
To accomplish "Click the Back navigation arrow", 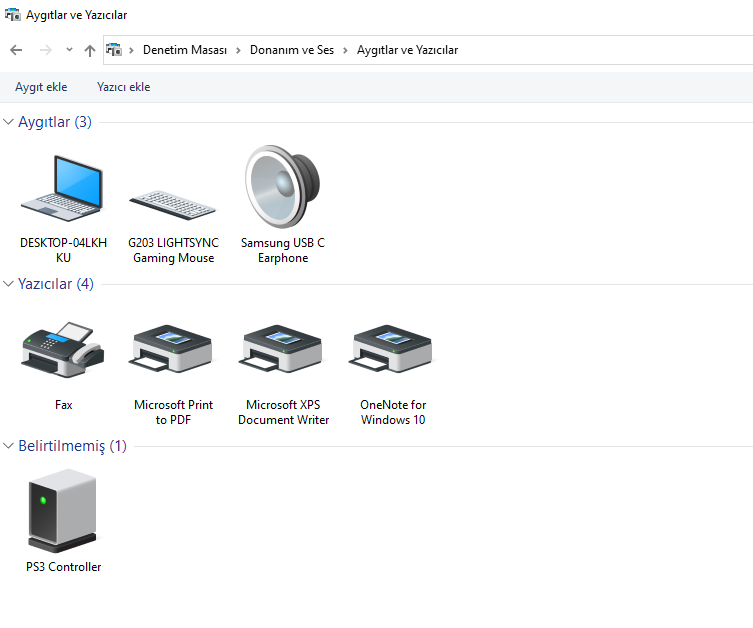I will pos(16,50).
